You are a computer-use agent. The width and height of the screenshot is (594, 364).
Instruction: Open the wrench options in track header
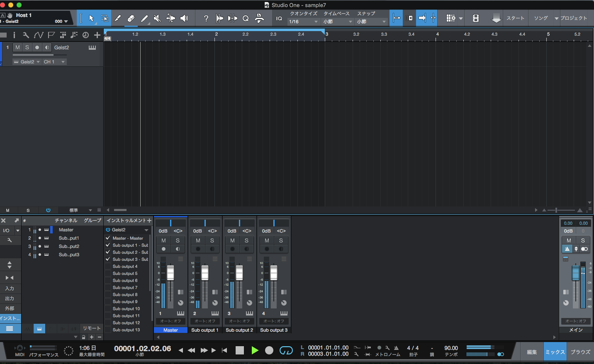pos(26,35)
